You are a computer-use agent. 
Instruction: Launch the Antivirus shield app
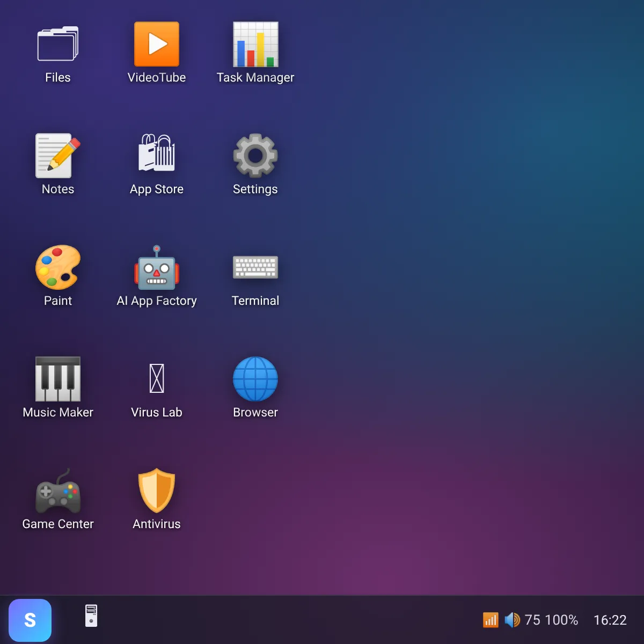(x=157, y=491)
